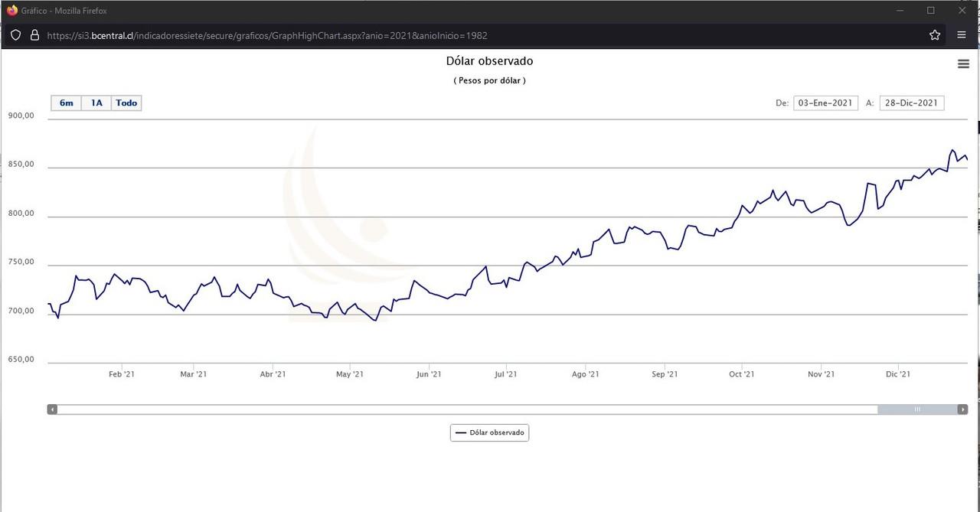
Task: Click the tracking protection shield icon
Action: [x=15, y=35]
